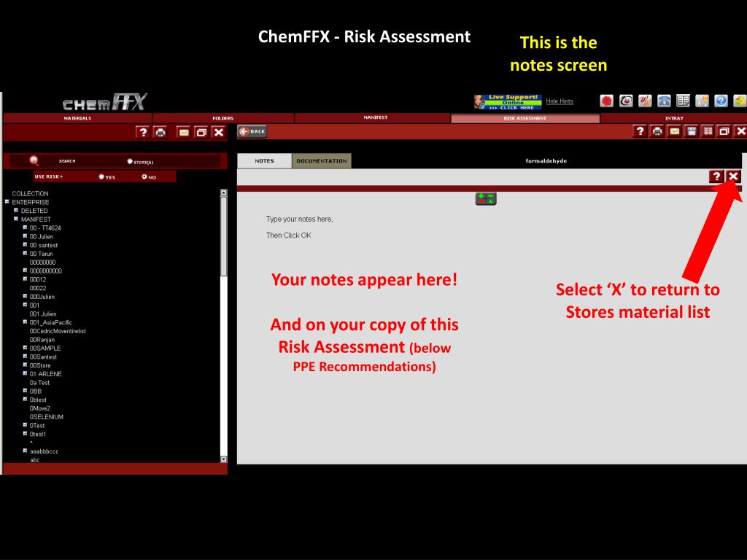This screenshot has height=560, width=747.
Task: Print from the right panel toolbar
Action: tap(657, 131)
